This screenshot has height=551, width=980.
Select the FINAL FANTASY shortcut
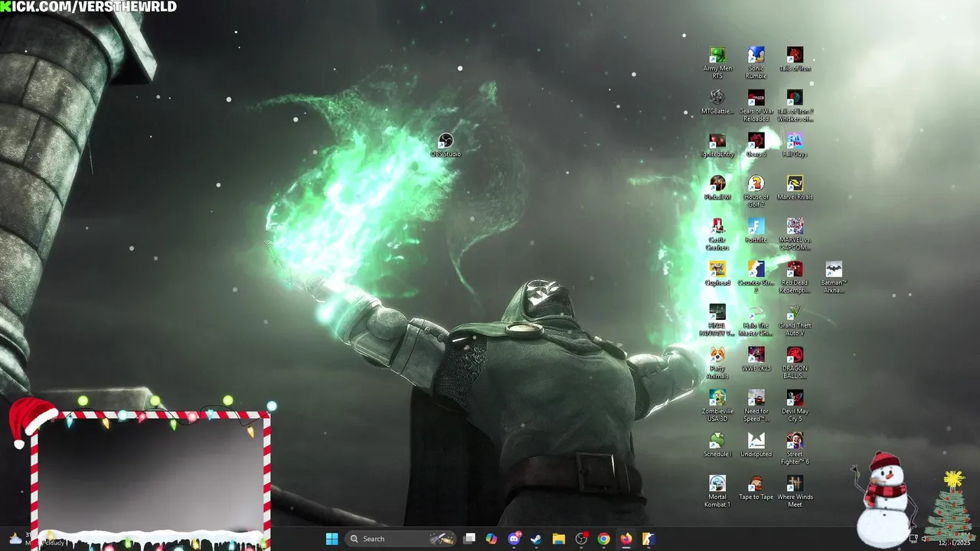click(717, 320)
